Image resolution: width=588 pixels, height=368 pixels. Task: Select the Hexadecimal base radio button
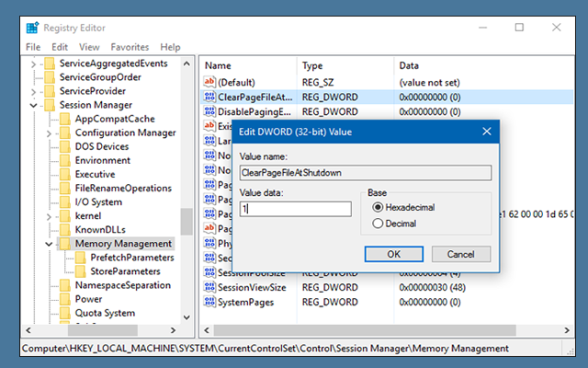tap(378, 208)
